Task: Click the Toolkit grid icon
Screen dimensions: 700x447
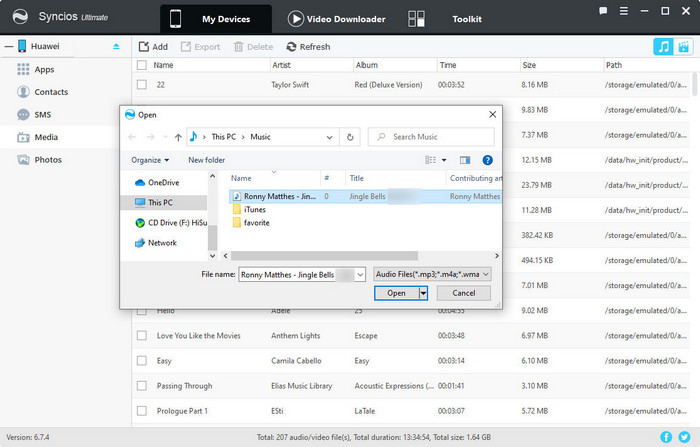Action: [x=416, y=19]
